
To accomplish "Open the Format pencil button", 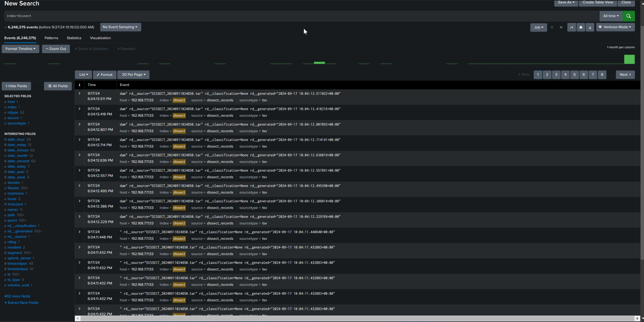I will click(x=104, y=75).
